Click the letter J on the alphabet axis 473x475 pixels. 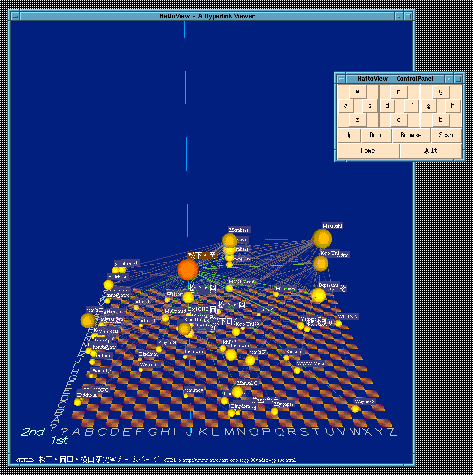click(x=189, y=432)
